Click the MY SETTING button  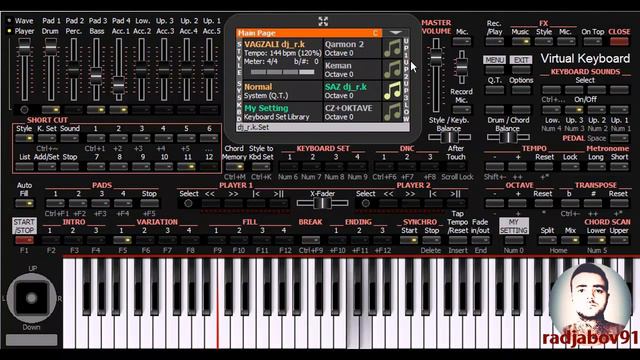click(x=513, y=226)
